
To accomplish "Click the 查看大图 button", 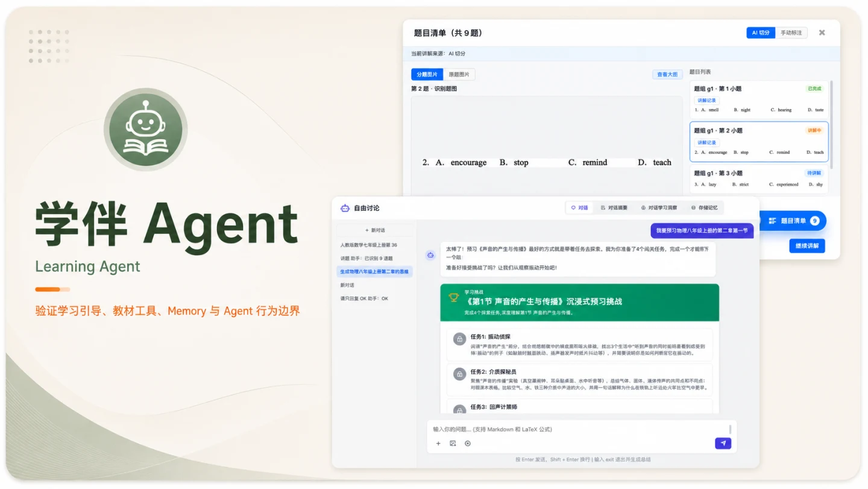I will [667, 75].
